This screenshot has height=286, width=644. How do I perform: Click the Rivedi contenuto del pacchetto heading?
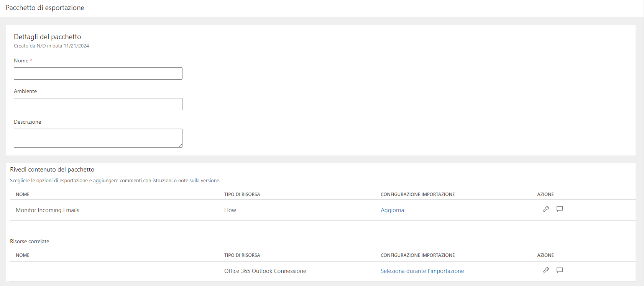[52, 170]
